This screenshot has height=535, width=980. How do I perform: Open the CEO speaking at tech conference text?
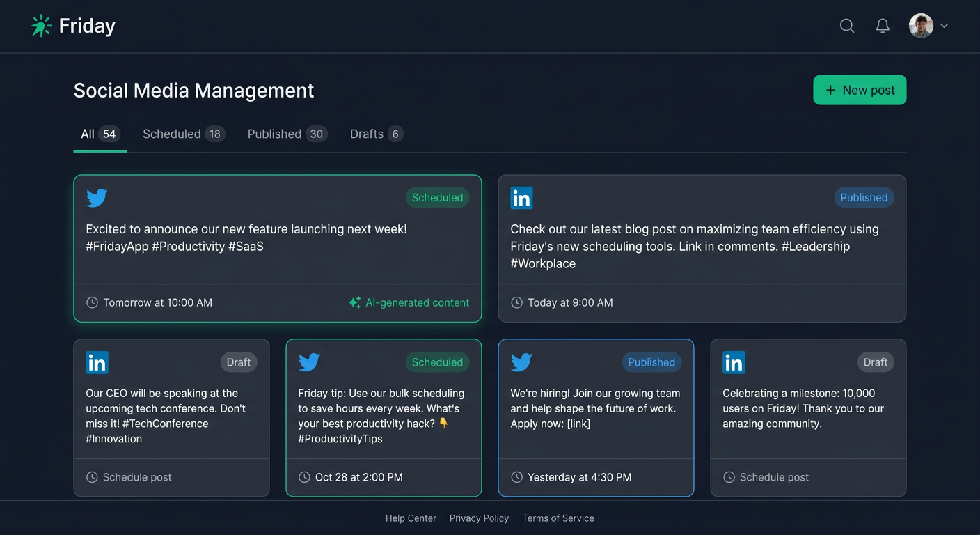tap(166, 416)
